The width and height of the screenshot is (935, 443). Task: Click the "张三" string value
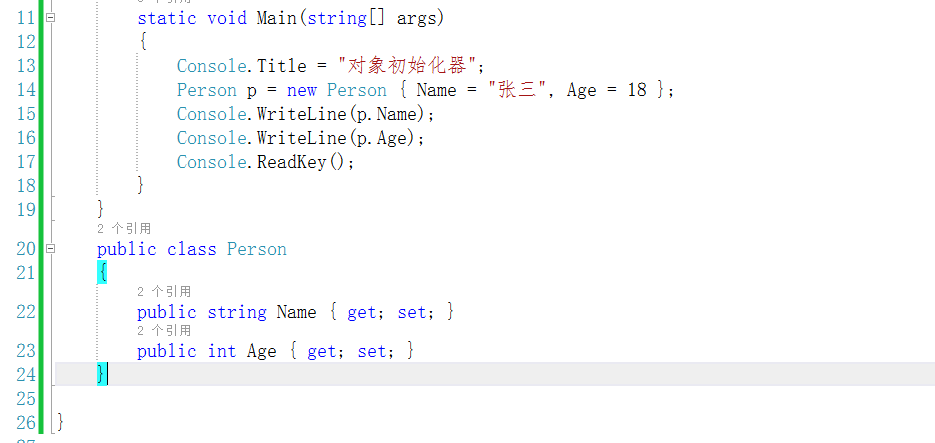521,90
